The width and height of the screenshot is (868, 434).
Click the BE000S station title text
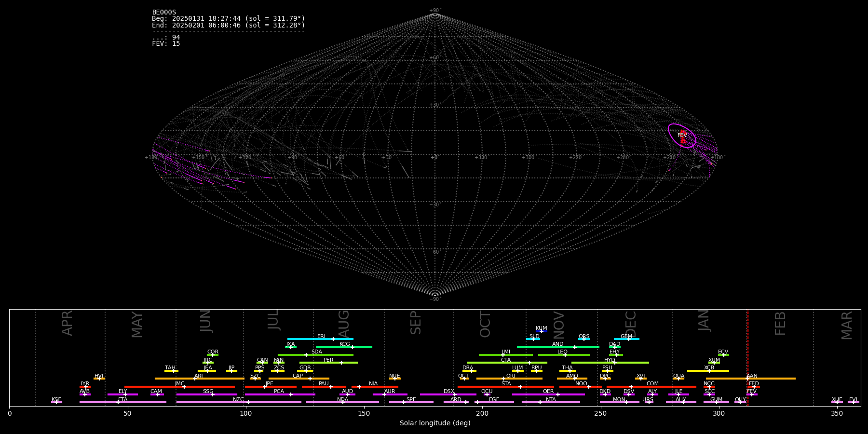(x=164, y=13)
